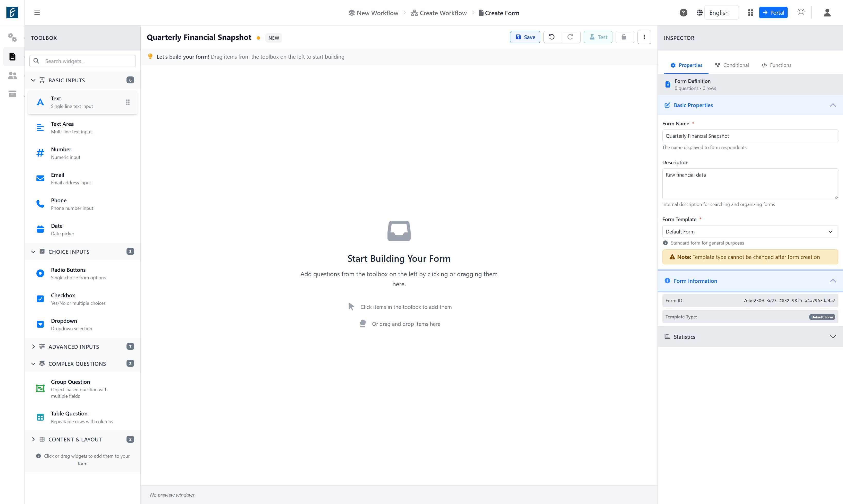Click the Create Form breadcrumb
The width and height of the screenshot is (843, 504).
coord(499,13)
